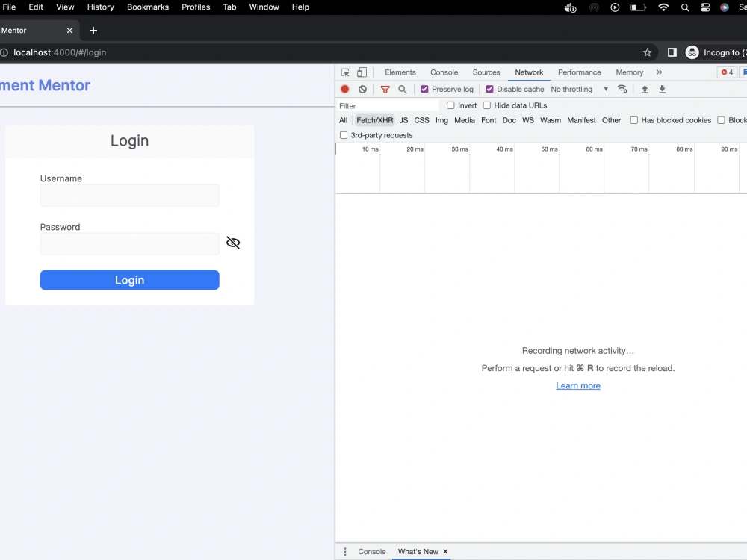
Task: Open macOS Control Center icon
Action: click(x=705, y=7)
